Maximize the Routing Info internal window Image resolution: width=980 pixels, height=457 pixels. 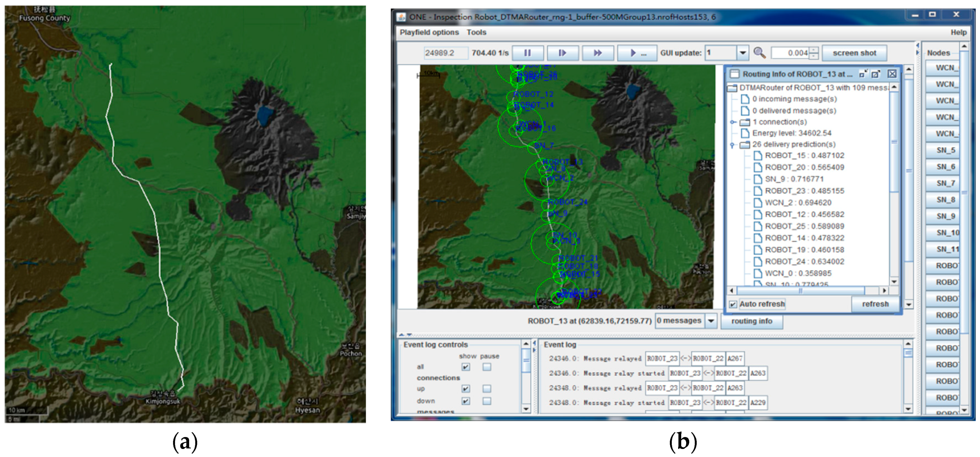pos(875,74)
